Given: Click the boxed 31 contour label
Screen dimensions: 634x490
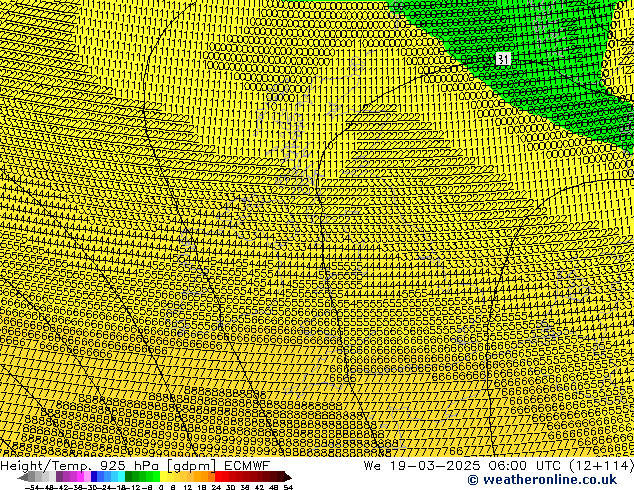Looking at the screenshot, I should pyautogui.click(x=503, y=59).
